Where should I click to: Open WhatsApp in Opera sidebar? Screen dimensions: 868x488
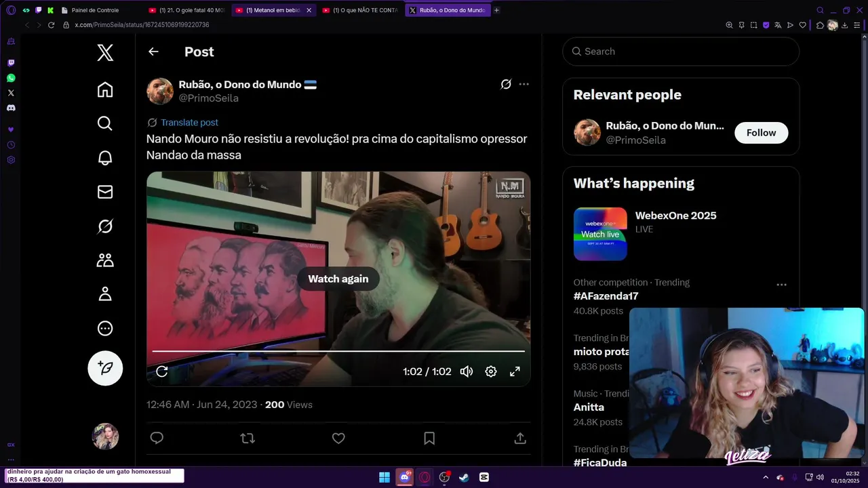[11, 78]
